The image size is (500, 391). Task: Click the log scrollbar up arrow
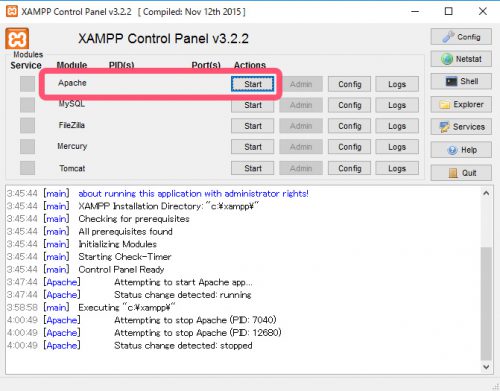pos(486,193)
